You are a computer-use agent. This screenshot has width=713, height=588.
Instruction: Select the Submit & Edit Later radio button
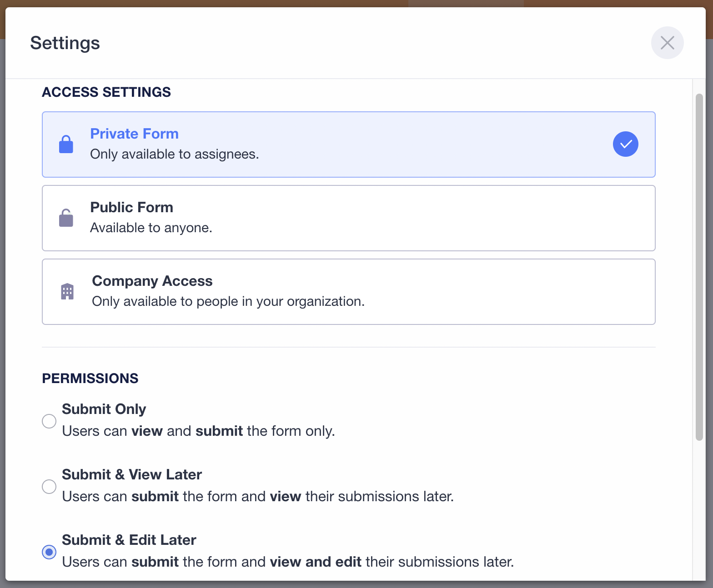coord(49,552)
